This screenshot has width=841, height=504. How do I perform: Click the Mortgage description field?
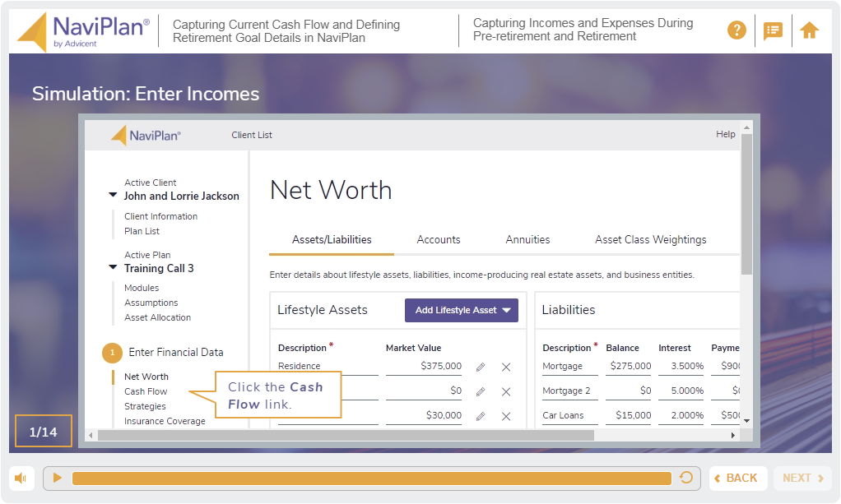coord(569,366)
